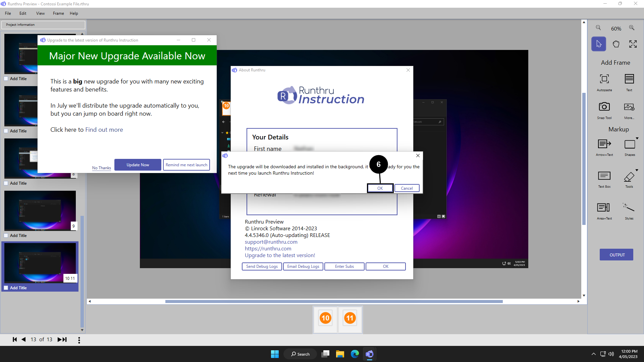This screenshot has height=362, width=644.
Task: Click the Update Now button
Action: 138,165
